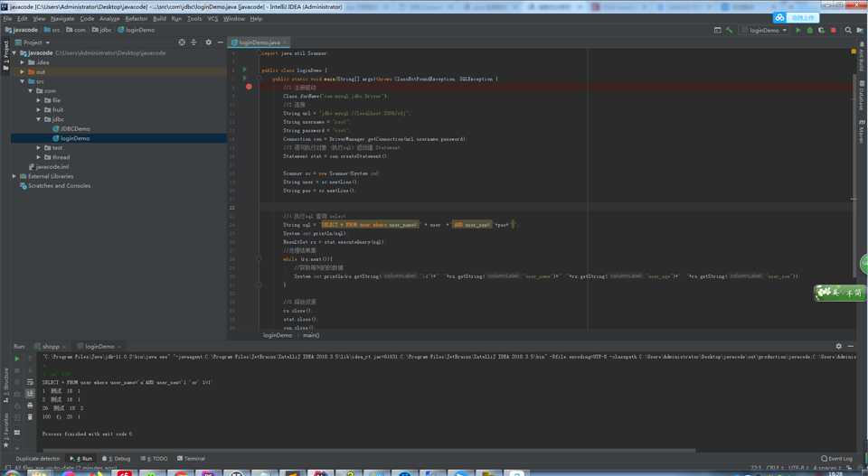Click gutter run arrow next to class loginDemo
868x476 pixels.
pyautogui.click(x=244, y=70)
